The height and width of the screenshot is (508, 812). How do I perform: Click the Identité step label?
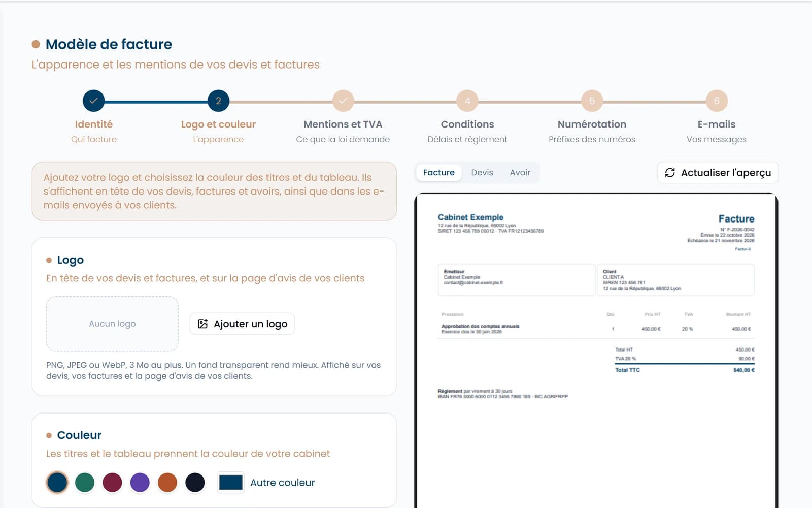point(94,124)
